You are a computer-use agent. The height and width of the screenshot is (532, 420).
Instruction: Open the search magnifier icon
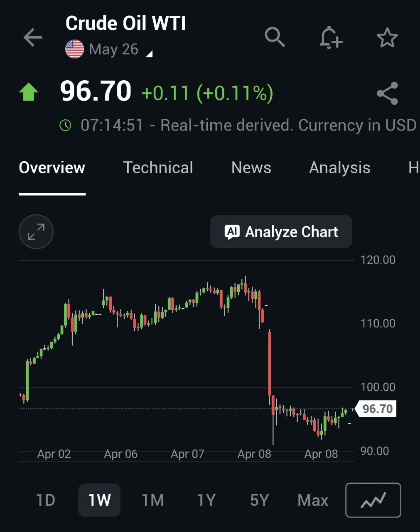point(275,37)
